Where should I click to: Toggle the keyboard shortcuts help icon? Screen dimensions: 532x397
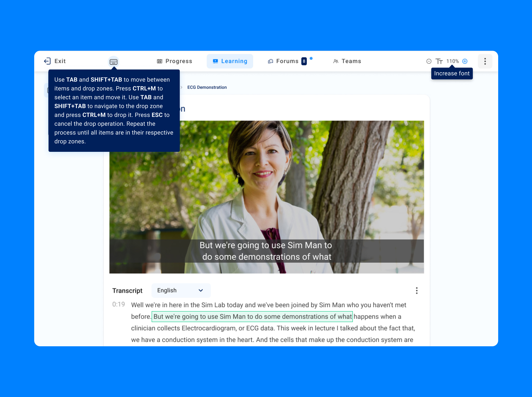point(113,62)
